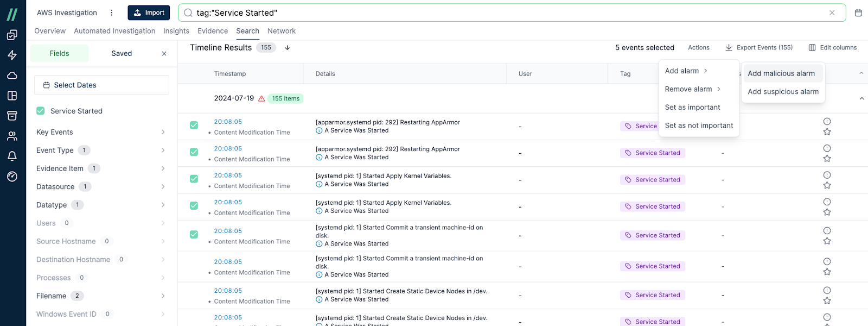Click info circle icon in first Apply Kernel Variables row
868x326 pixels.
[319, 184]
